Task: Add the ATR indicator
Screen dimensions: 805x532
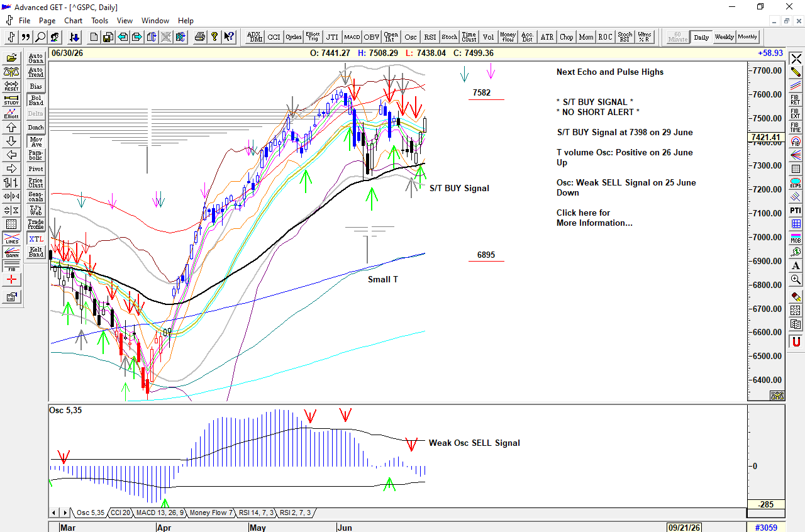Action: (x=547, y=37)
